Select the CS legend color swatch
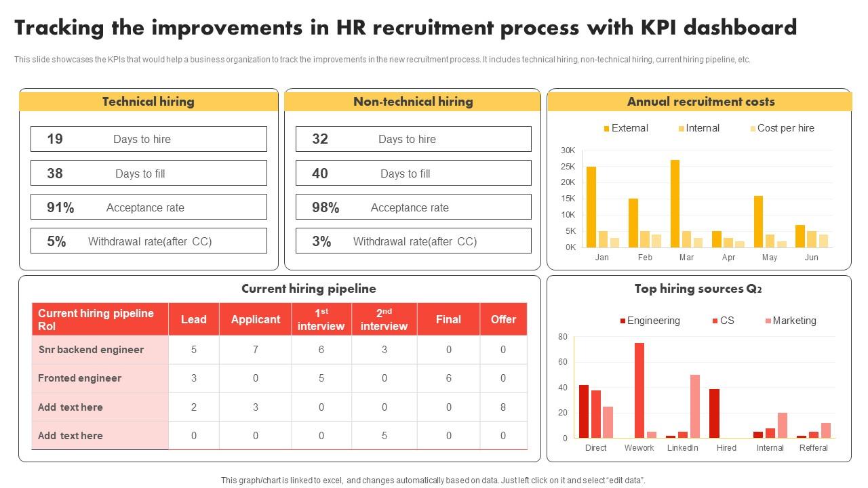This screenshot has height=488, width=868. [x=715, y=321]
